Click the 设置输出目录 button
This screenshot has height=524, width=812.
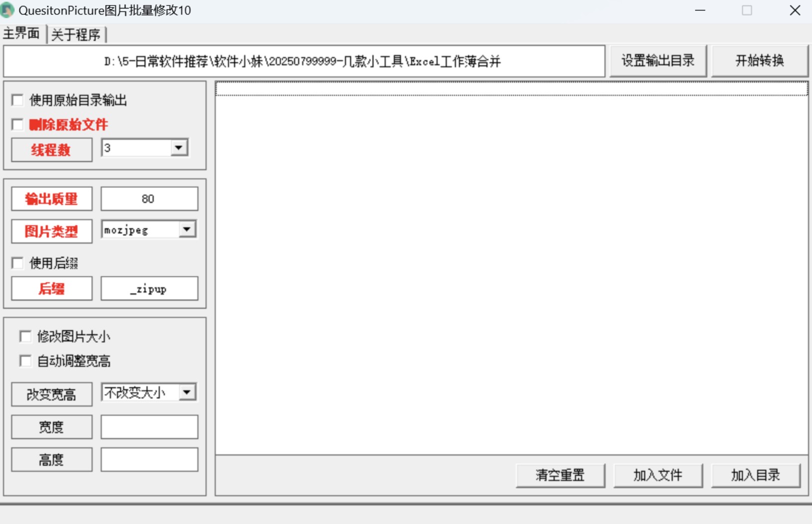[x=658, y=61]
